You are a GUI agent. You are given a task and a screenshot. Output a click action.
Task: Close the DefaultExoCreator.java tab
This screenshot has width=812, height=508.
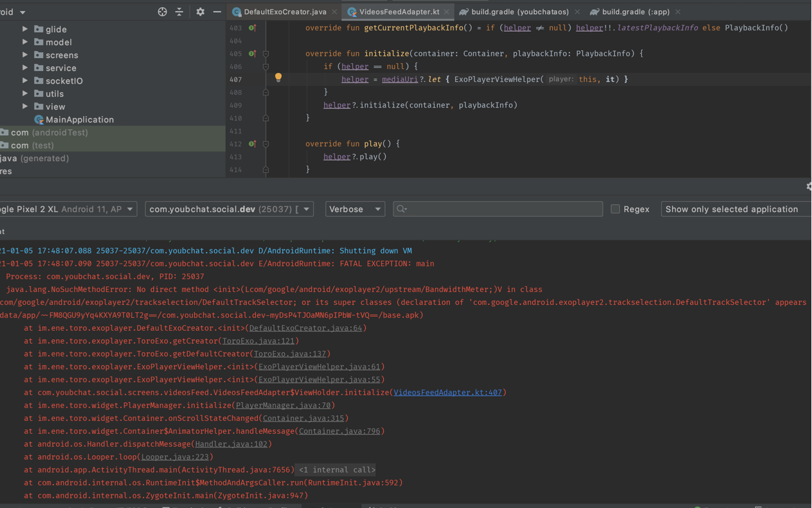334,12
